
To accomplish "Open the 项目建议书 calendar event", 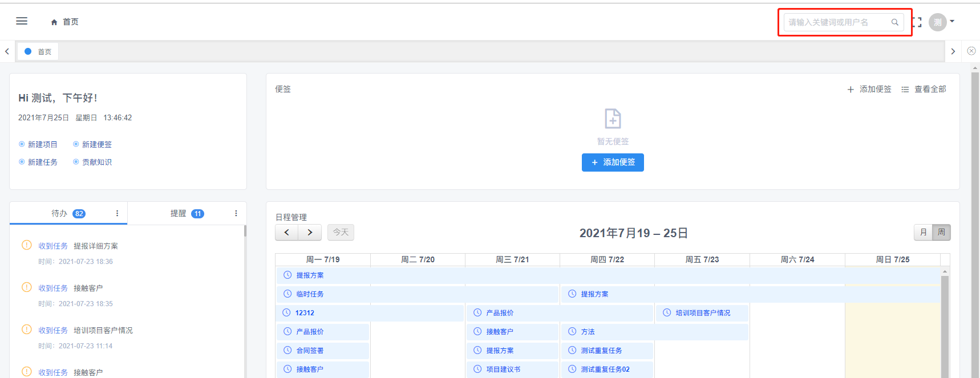I will coord(512,369).
